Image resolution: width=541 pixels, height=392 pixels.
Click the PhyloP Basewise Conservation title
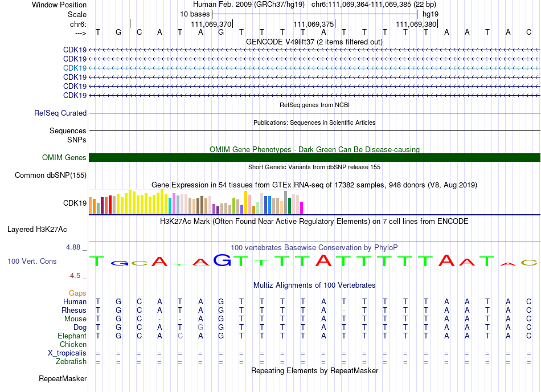pyautogui.click(x=314, y=247)
